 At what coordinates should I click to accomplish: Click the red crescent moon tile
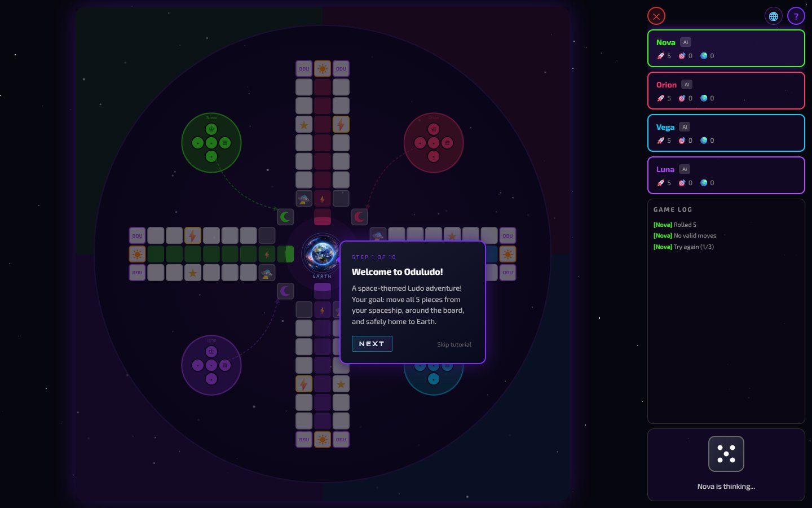click(x=360, y=217)
